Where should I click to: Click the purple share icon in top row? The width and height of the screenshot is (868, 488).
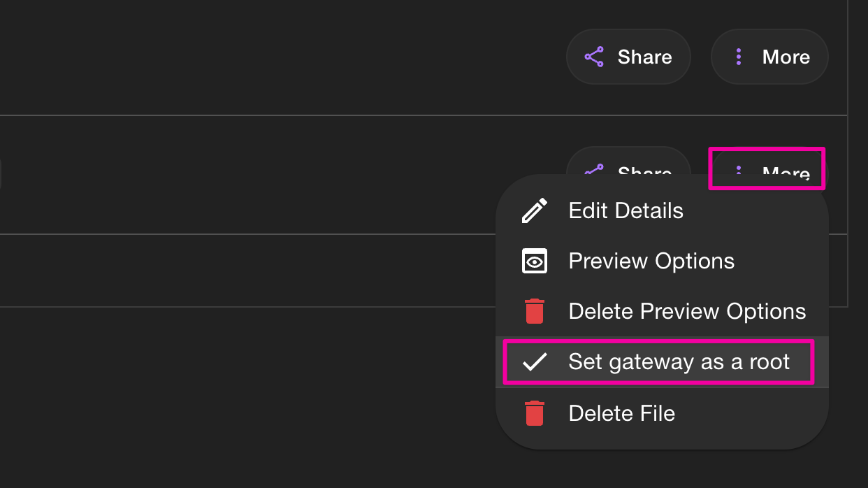tap(594, 57)
